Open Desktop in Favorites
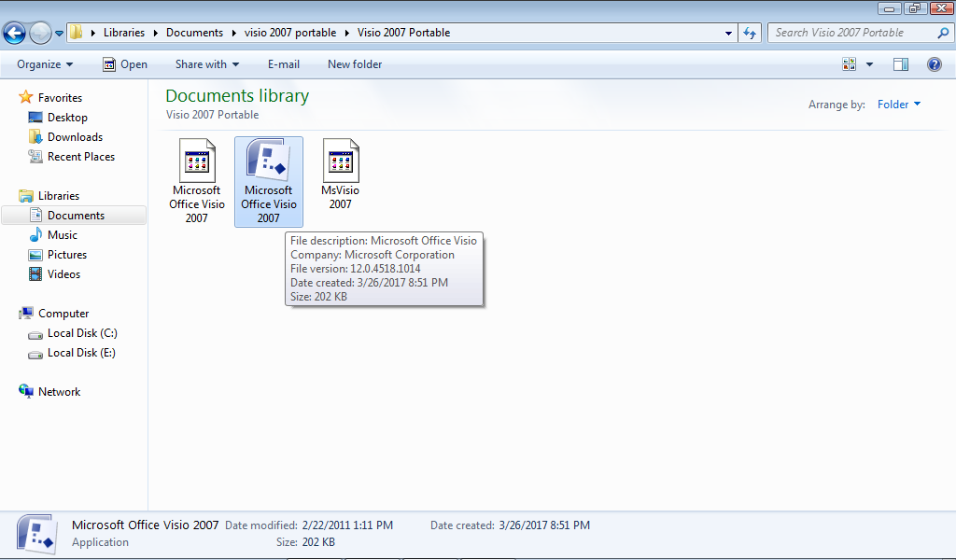 coord(67,118)
